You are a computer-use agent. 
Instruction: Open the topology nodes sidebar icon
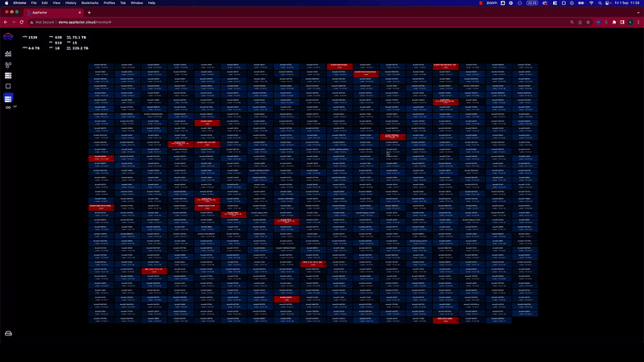click(8, 64)
